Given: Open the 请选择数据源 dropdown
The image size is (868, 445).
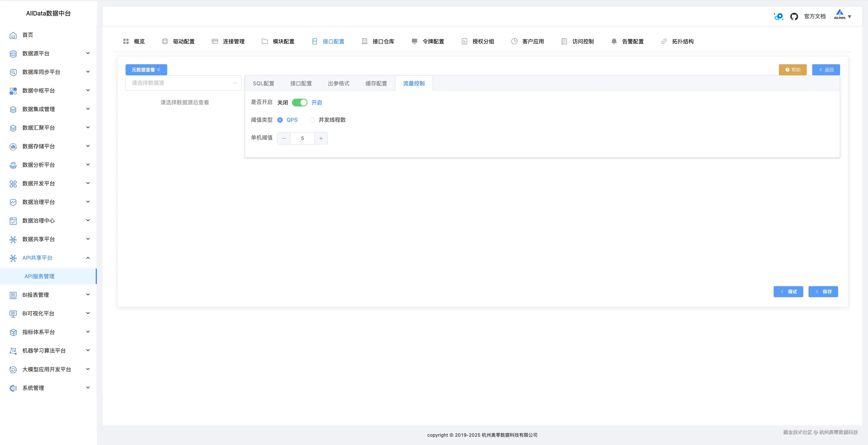Looking at the screenshot, I should point(183,83).
